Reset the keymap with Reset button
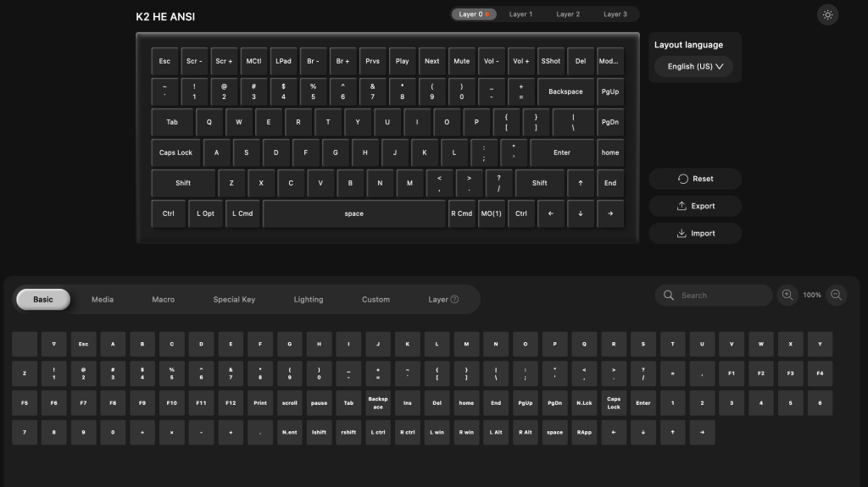The image size is (868, 487). tap(695, 179)
